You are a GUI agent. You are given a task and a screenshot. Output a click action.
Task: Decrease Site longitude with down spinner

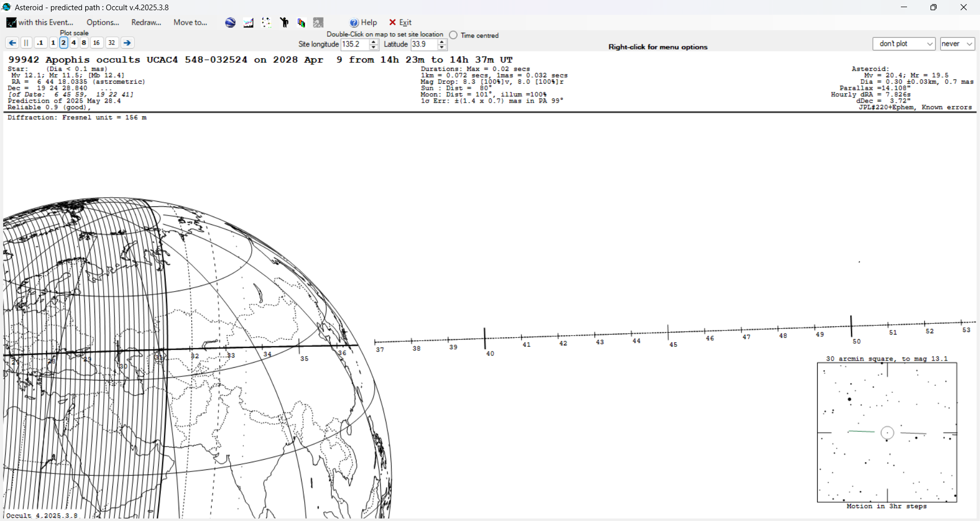click(x=374, y=48)
